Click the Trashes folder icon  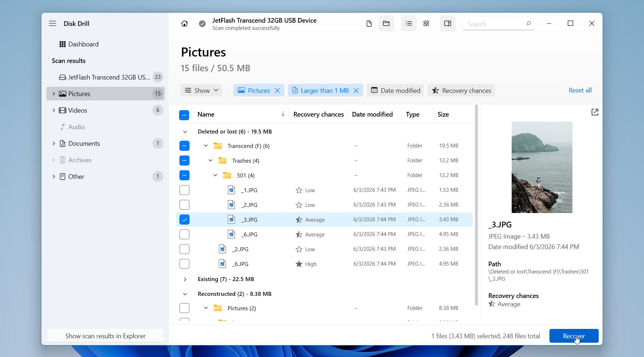tap(222, 161)
